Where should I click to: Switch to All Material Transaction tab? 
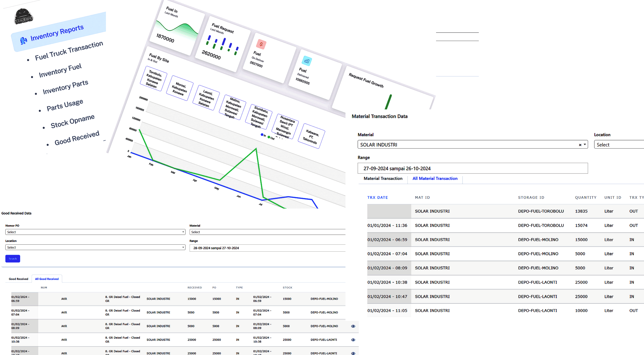435,178
